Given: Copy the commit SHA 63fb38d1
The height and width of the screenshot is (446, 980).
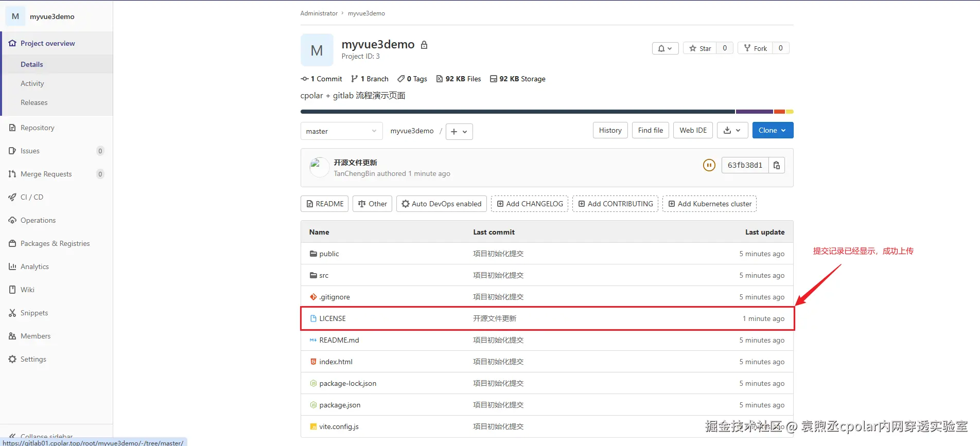Looking at the screenshot, I should click(777, 165).
